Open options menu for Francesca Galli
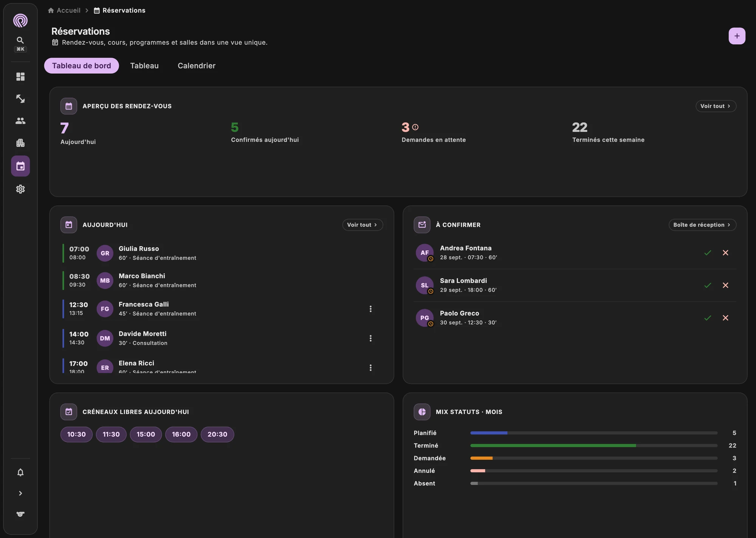The width and height of the screenshot is (756, 538). coord(370,309)
